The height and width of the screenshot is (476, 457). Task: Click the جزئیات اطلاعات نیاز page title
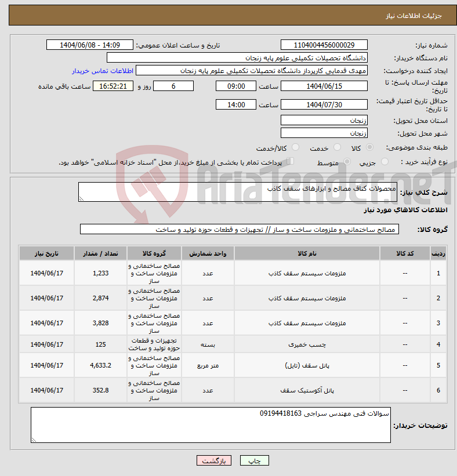pyautogui.click(x=414, y=16)
